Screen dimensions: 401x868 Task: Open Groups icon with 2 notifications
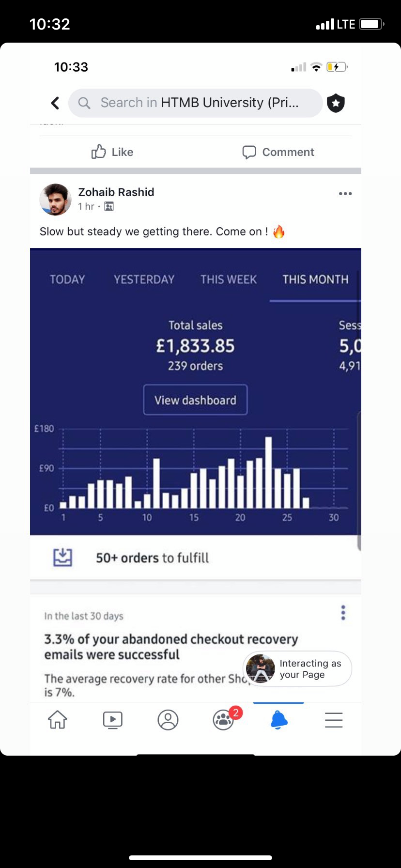[224, 720]
